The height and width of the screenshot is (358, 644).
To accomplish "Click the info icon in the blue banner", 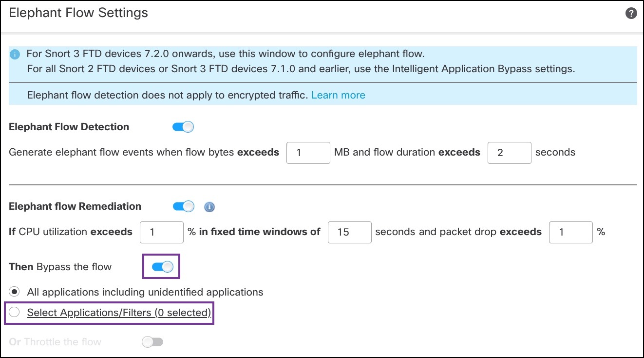I will pos(15,53).
